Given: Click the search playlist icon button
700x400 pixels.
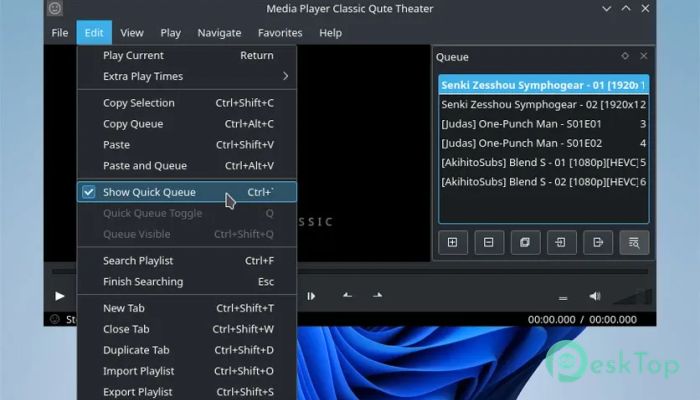Looking at the screenshot, I should [634, 242].
